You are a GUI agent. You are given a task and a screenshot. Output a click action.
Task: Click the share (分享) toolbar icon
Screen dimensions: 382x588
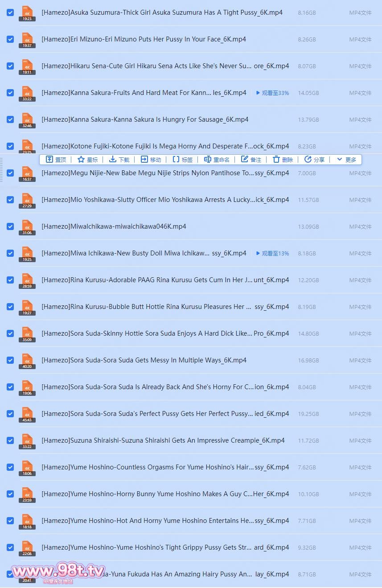point(308,160)
